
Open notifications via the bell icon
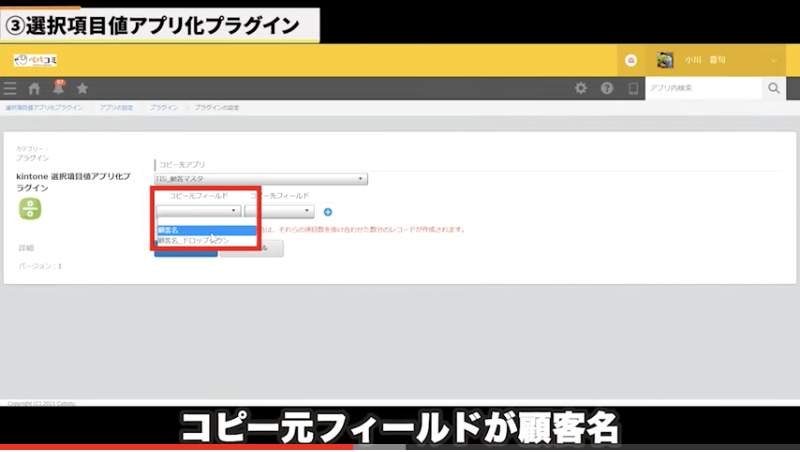coord(58,89)
